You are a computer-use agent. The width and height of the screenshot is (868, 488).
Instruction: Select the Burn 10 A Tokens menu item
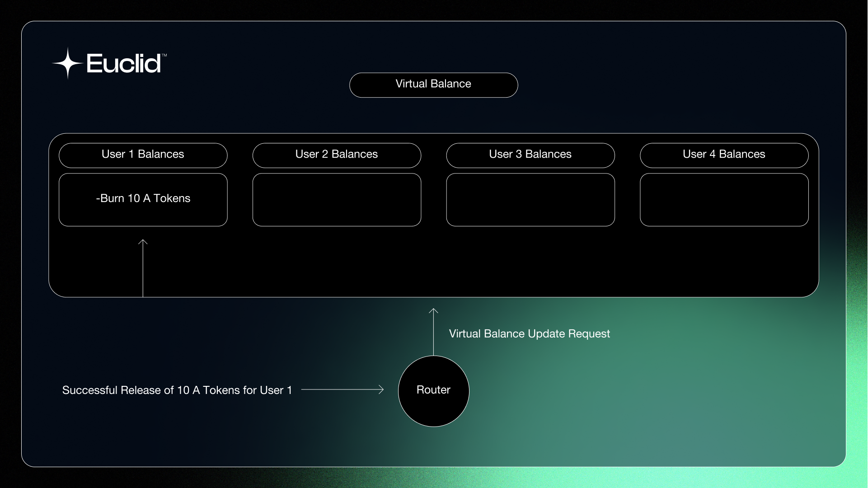[x=142, y=198]
